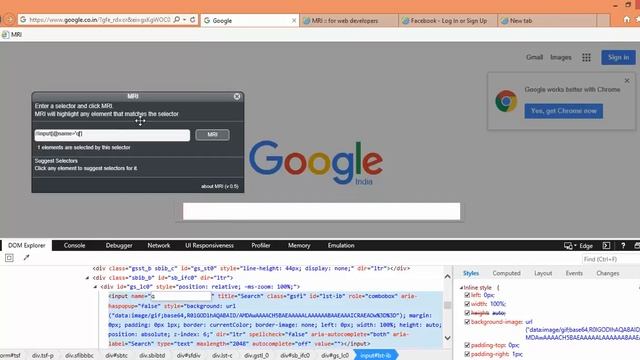Switch to the Events tab
This screenshot has width=640, height=360.
coord(574,273)
